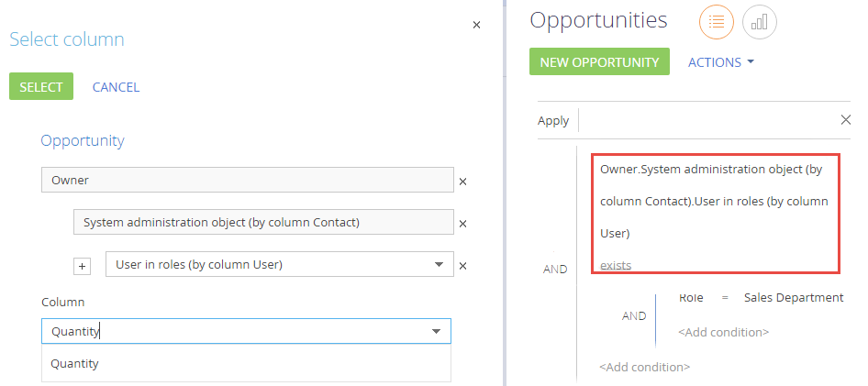Remove the Owner column row
Image resolution: width=868 pixels, height=386 pixels.
463,182
